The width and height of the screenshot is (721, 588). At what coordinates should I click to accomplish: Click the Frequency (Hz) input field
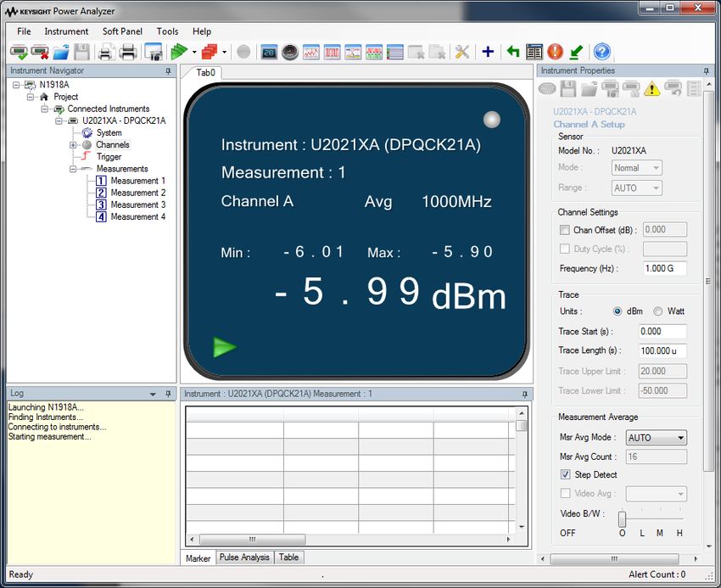click(x=664, y=268)
